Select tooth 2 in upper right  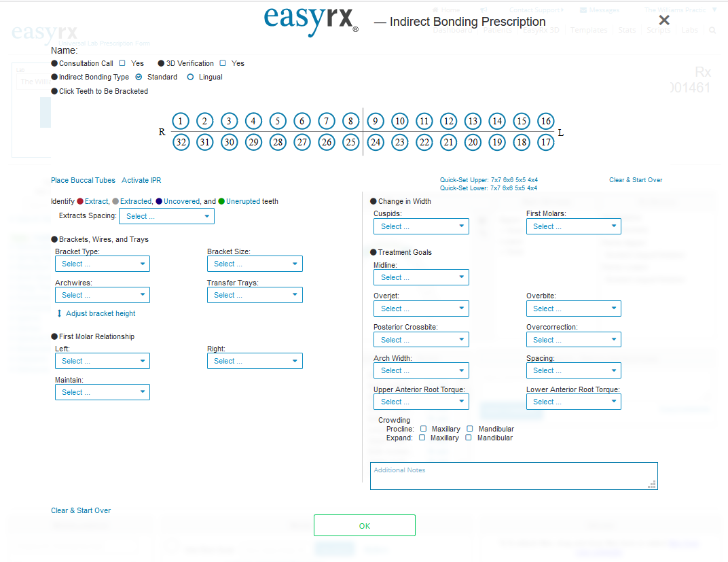(x=205, y=121)
